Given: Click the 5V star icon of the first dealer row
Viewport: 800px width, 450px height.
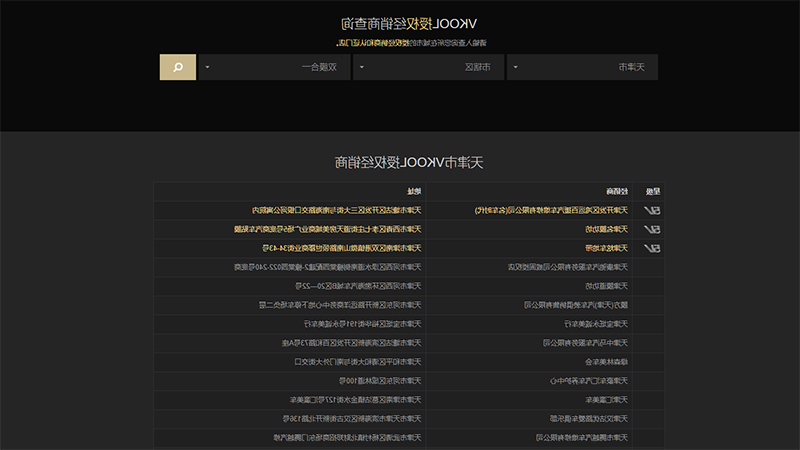Looking at the screenshot, I should pyautogui.click(x=652, y=210).
